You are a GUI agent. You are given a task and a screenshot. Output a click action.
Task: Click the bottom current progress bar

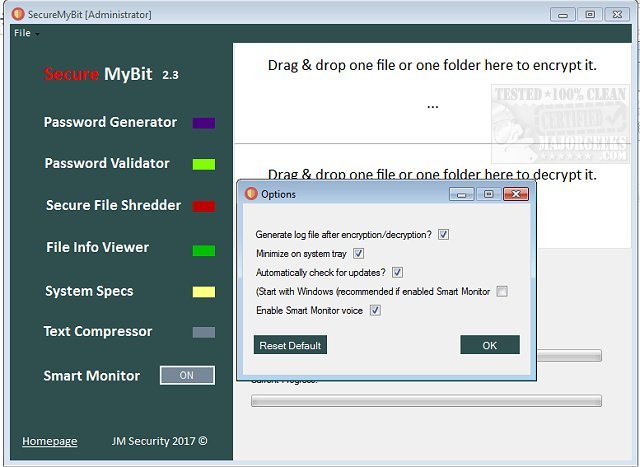(x=426, y=400)
